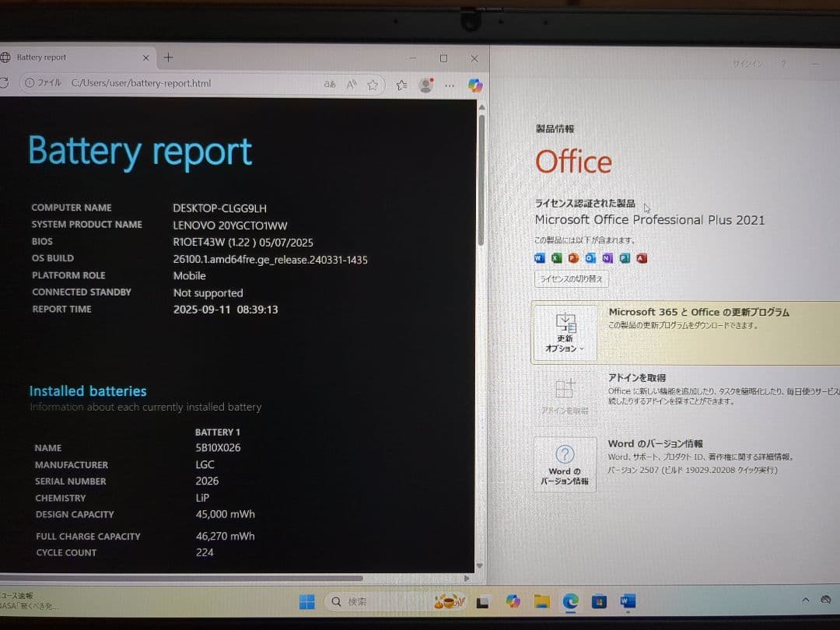The width and height of the screenshot is (840, 630).
Task: Select the Outlook icon in the Office products row
Action: click(x=589, y=257)
